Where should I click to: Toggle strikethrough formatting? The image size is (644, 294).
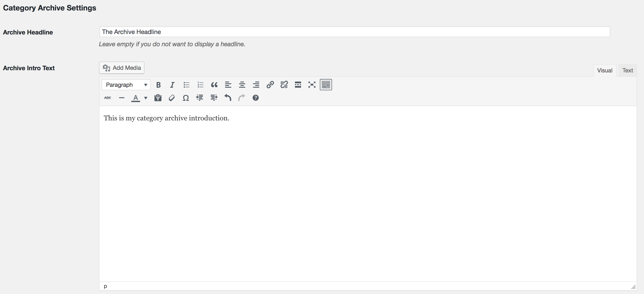(x=108, y=98)
